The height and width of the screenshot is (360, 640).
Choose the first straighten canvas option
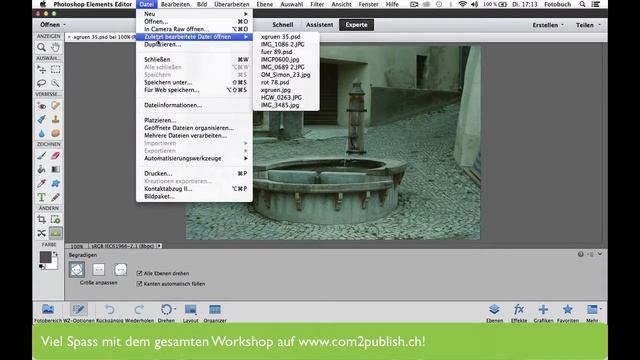pyautogui.click(x=77, y=269)
